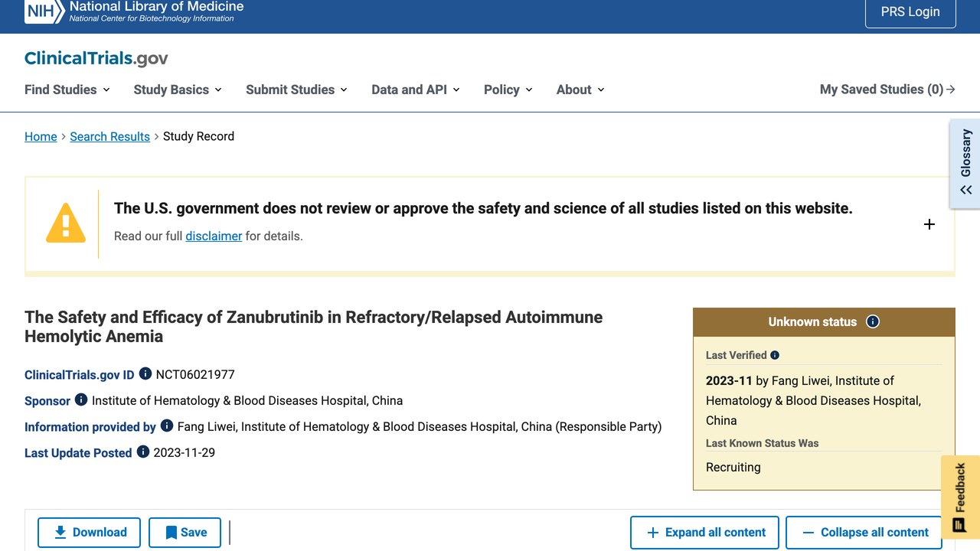Click info icon next to Sponsor

[x=81, y=400]
